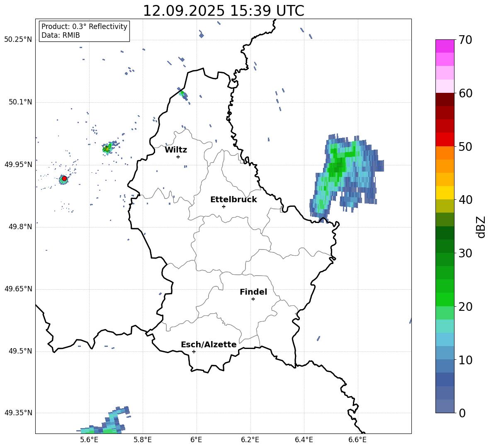Click the 6.2°E longitude label
491x448 pixels.
250,440
